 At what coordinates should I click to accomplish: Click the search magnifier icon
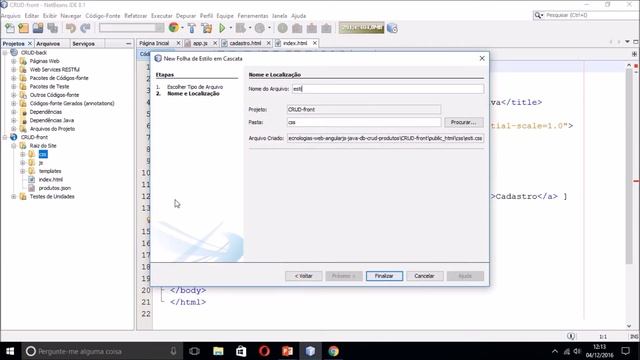point(538,15)
